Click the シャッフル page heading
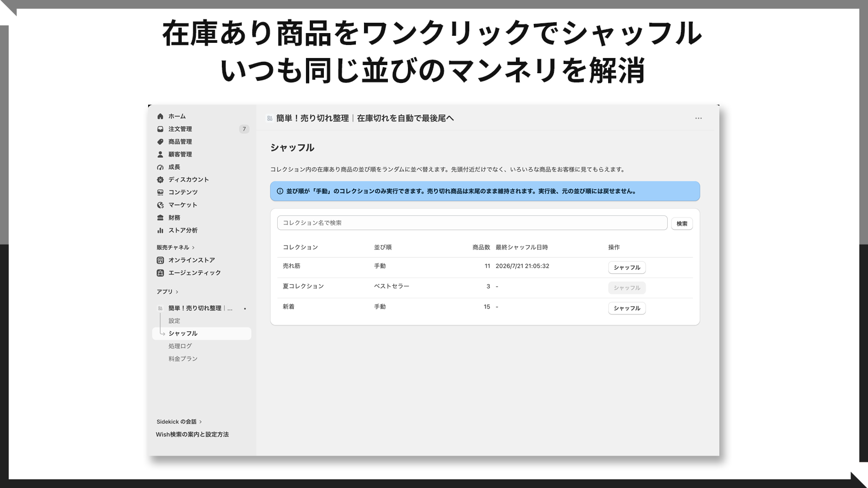The width and height of the screenshot is (868, 488). [292, 147]
